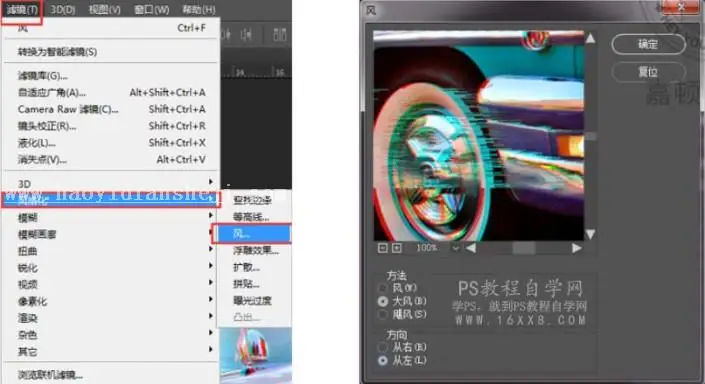Click the 复位 reset button
Screen dimensions: 705x384
[x=648, y=71]
